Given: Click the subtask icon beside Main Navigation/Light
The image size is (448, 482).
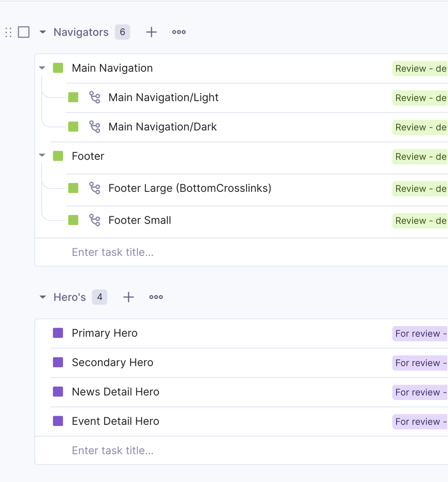Looking at the screenshot, I should [x=95, y=97].
